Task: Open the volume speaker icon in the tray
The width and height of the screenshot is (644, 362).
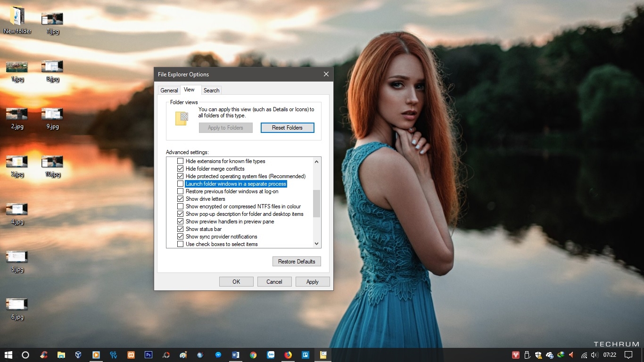Action: tap(594, 355)
